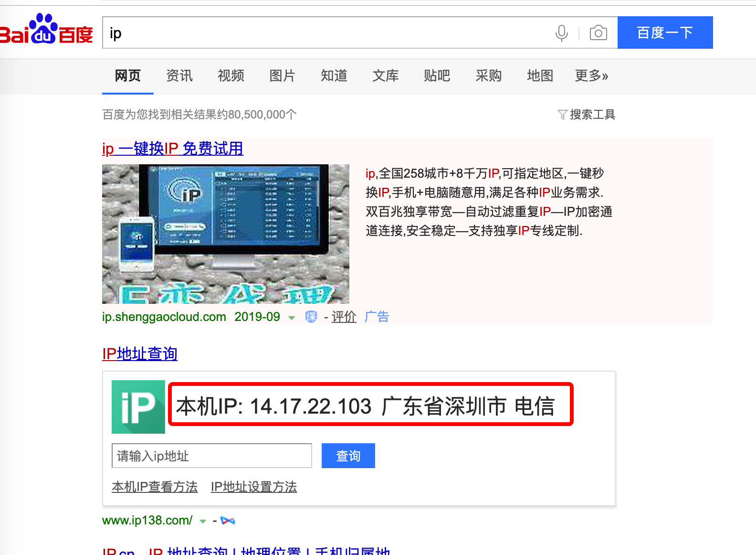The height and width of the screenshot is (555, 756).
Task: Switch to the 文库 tab
Action: 386,75
